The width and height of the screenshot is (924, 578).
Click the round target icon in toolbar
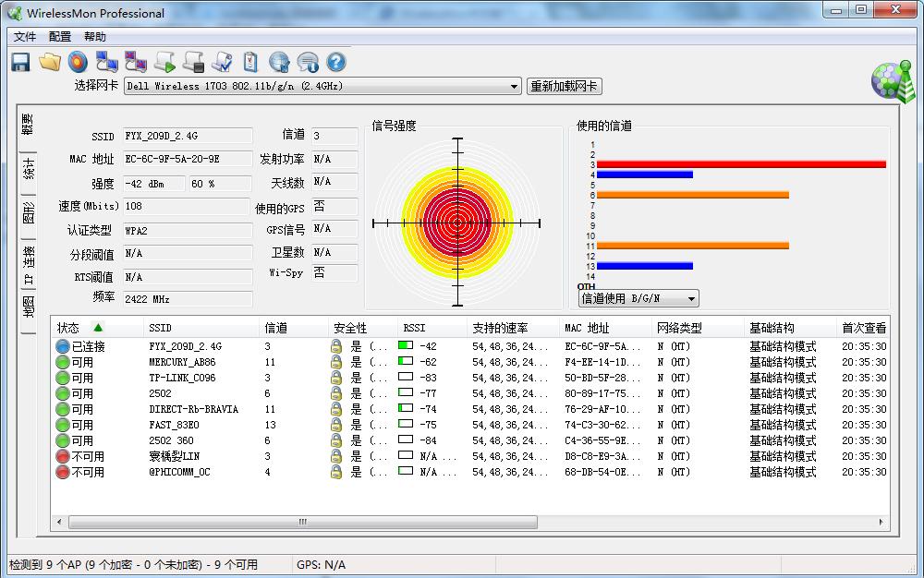pos(78,62)
